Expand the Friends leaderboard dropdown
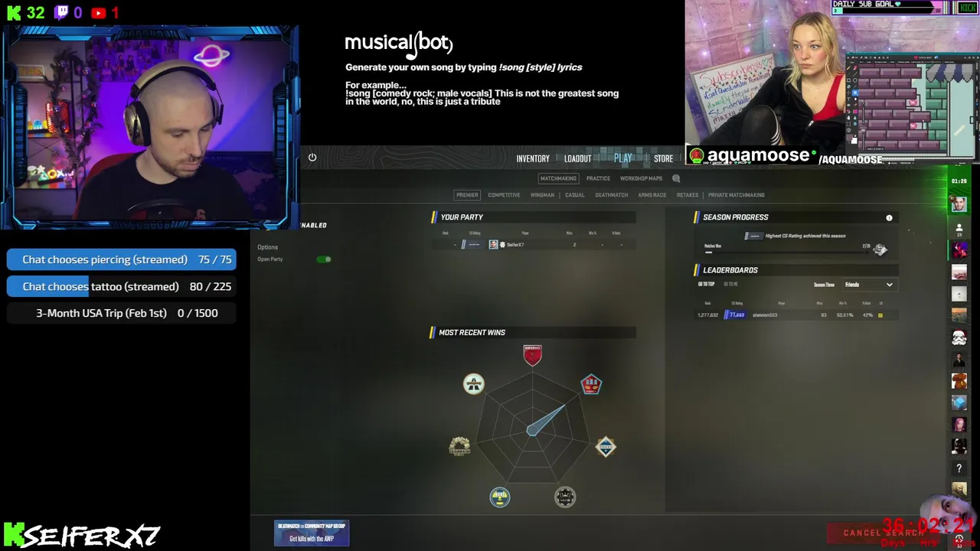The width and height of the screenshot is (980, 551). tap(868, 285)
